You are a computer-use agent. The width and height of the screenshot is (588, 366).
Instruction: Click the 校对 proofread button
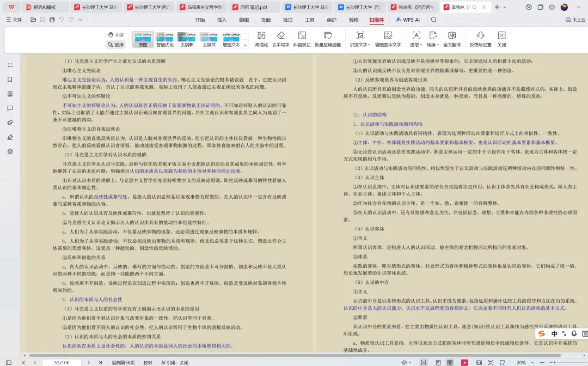pos(148,363)
